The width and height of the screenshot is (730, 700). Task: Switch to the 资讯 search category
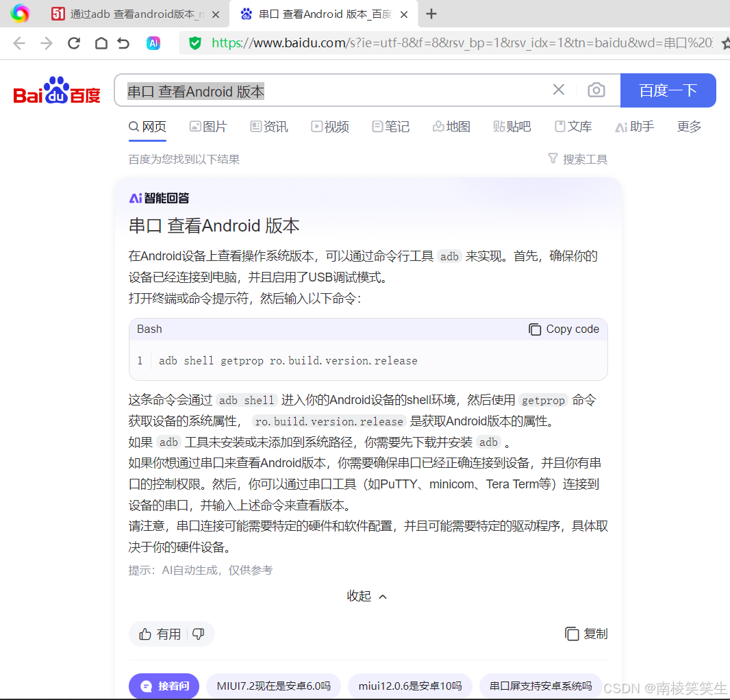point(269,127)
